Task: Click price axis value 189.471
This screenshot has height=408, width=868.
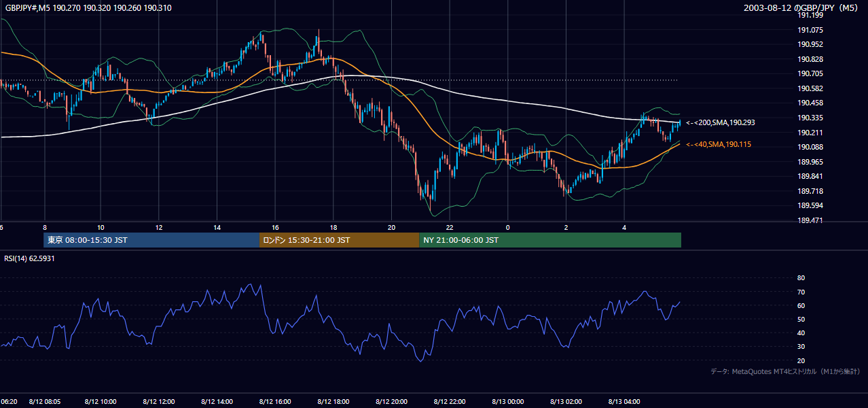Action: (x=810, y=220)
